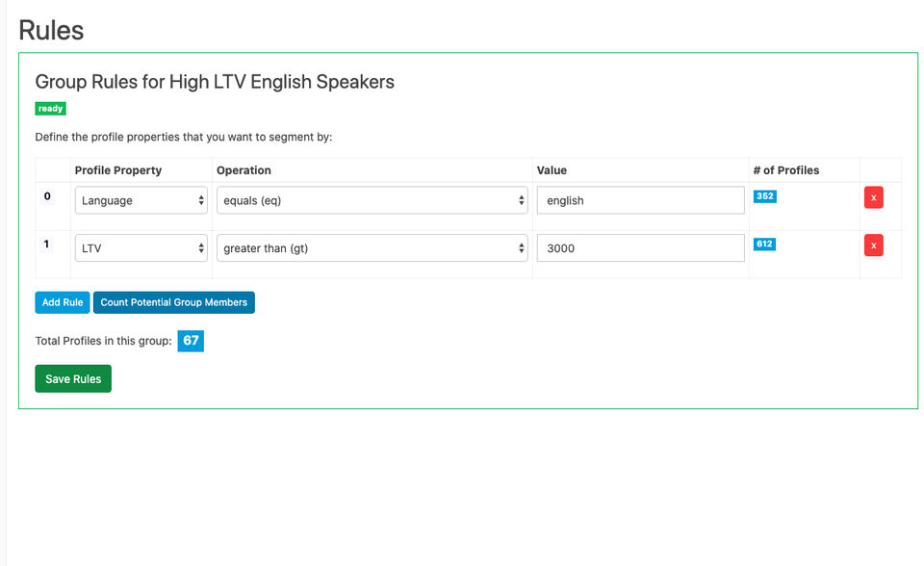Click the total profiles 67 badge
This screenshot has width=924, height=566.
(191, 341)
